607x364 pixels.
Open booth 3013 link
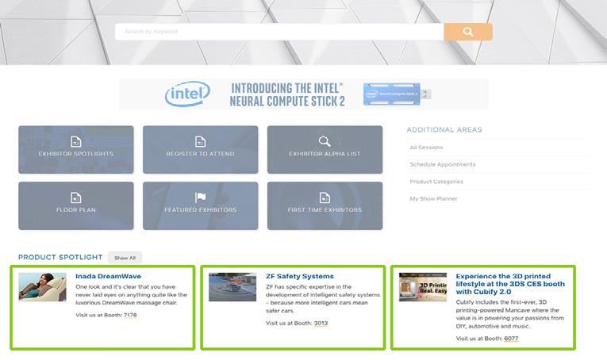[321, 323]
